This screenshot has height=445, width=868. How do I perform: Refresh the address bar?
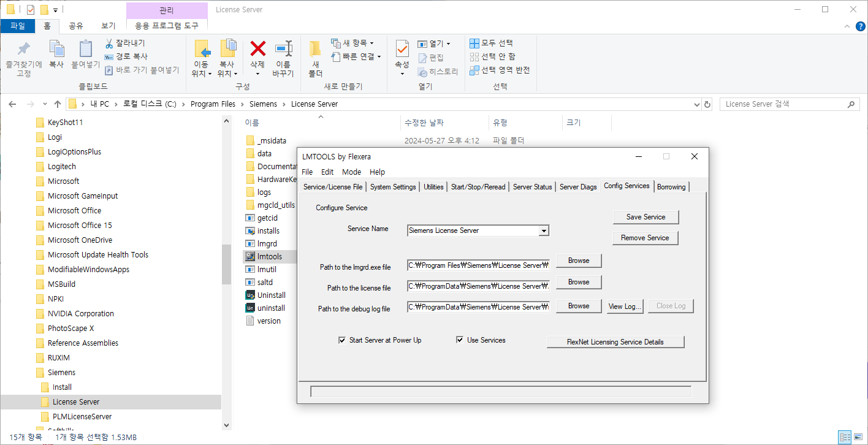pos(707,104)
